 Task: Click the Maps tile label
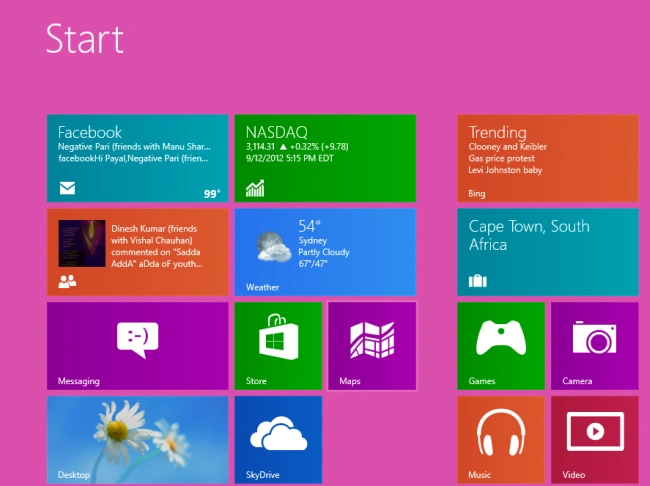tap(350, 381)
